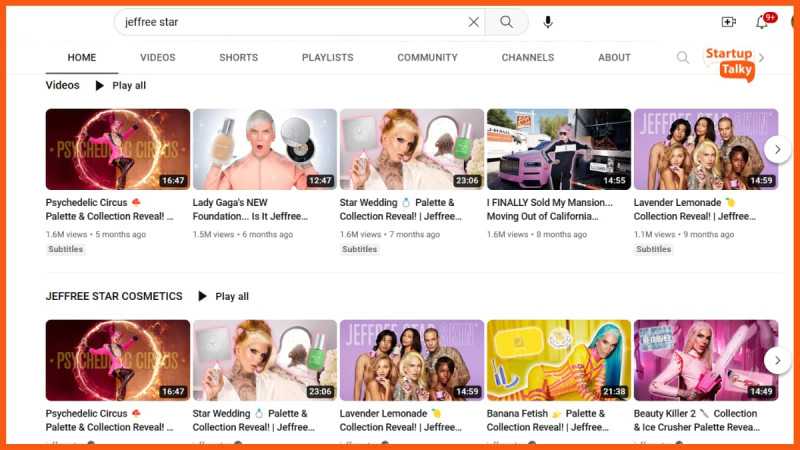Open Lavender Lemonade thumbnail in Videos row
800x450 pixels.
click(x=706, y=149)
